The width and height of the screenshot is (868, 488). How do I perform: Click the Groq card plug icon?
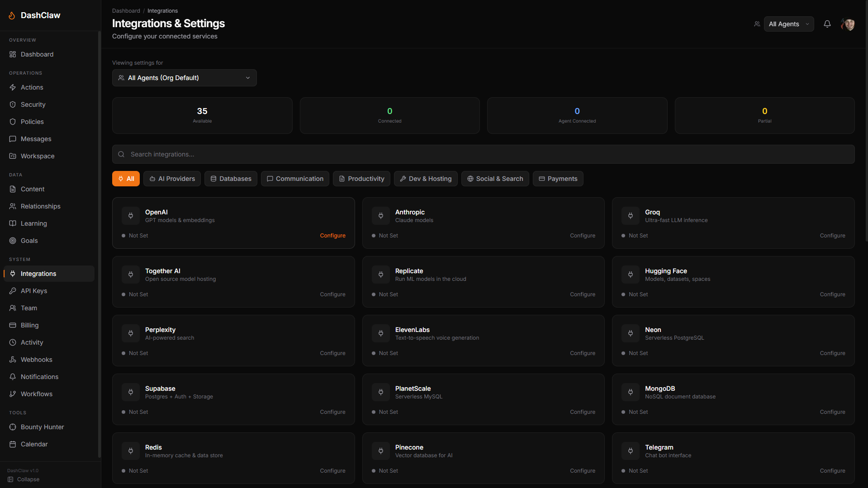(631, 216)
